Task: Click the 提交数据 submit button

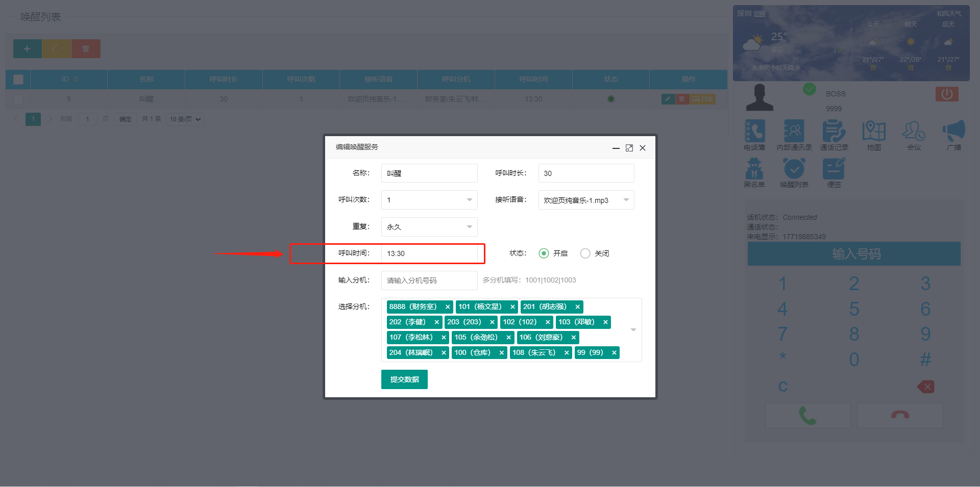Action: tap(404, 379)
